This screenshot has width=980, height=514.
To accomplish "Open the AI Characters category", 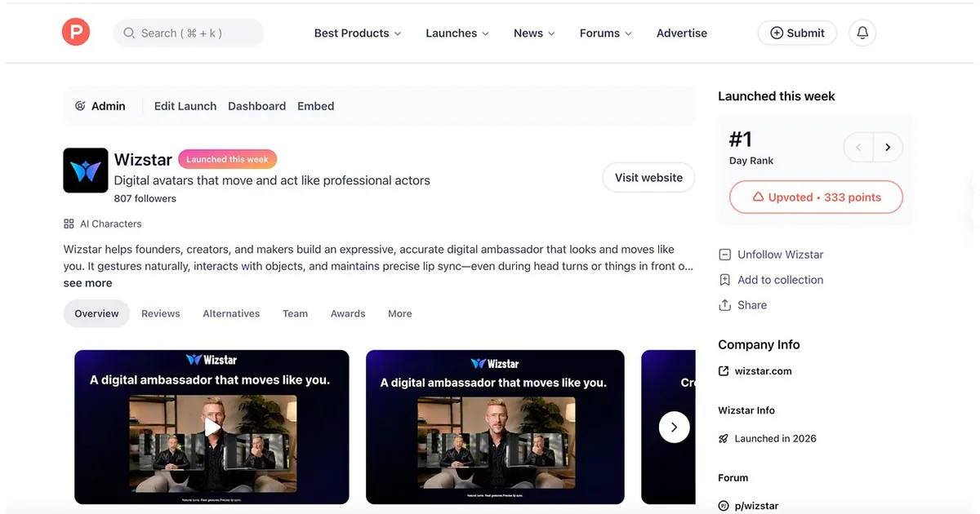I will (x=110, y=224).
